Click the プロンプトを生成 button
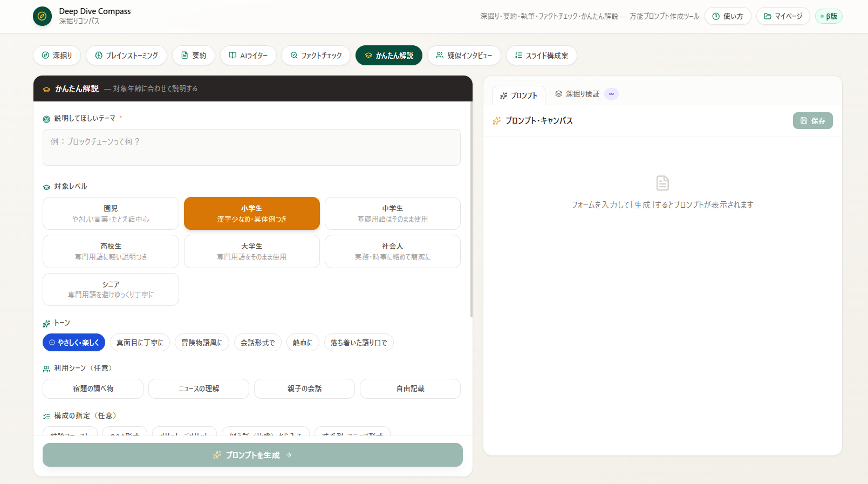868x484 pixels. [252, 455]
